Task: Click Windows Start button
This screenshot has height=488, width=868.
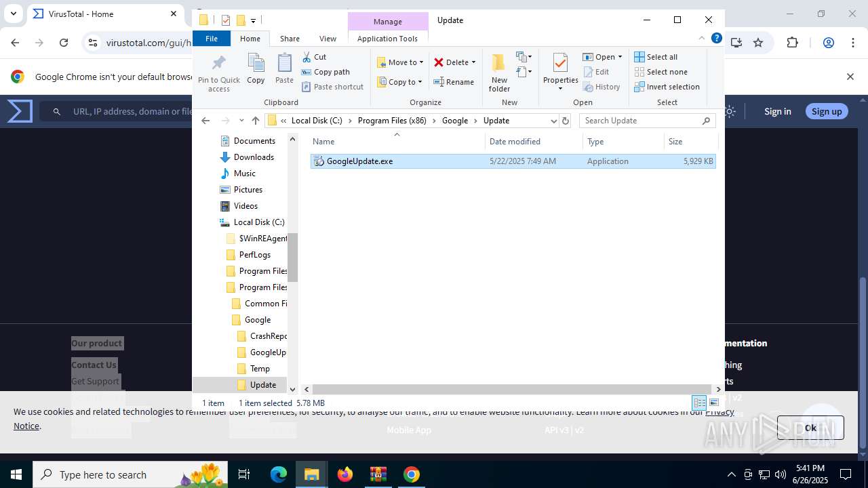Action: point(16,474)
